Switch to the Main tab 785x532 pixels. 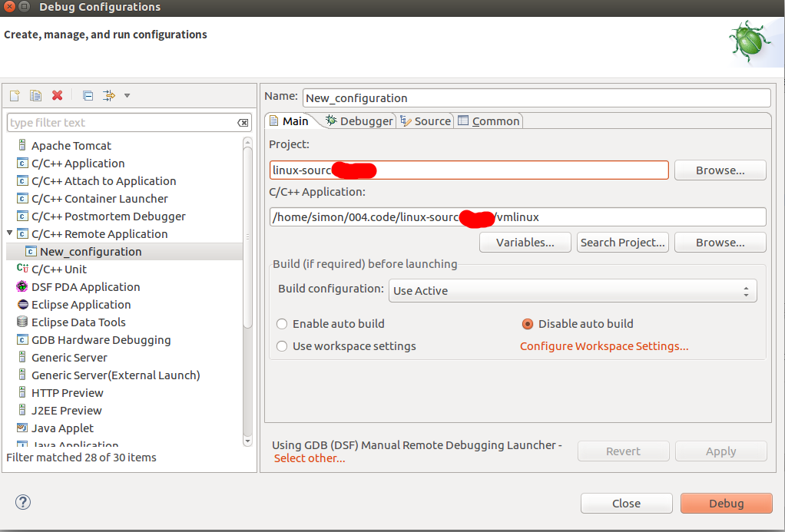290,121
